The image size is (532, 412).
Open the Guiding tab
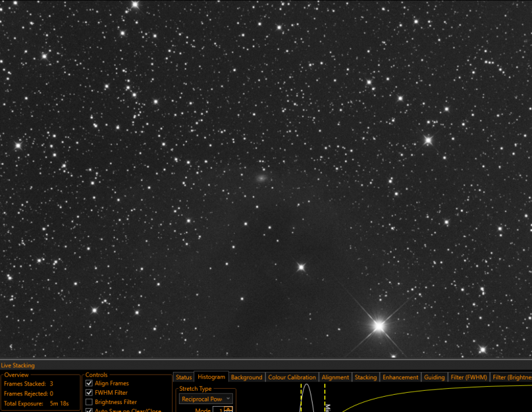coord(434,377)
